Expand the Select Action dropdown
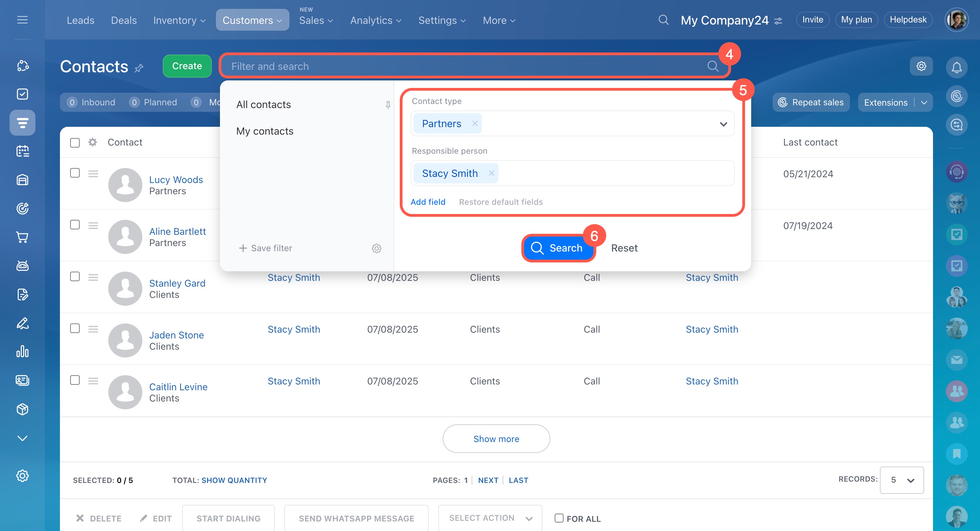980x531 pixels. point(490,518)
